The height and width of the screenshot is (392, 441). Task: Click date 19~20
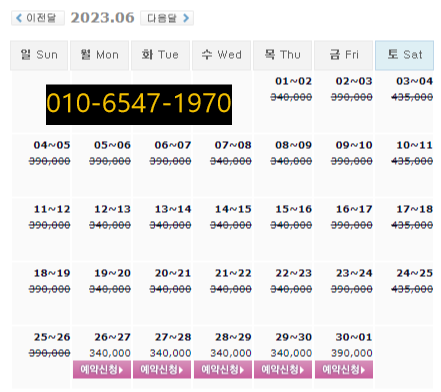point(112,273)
